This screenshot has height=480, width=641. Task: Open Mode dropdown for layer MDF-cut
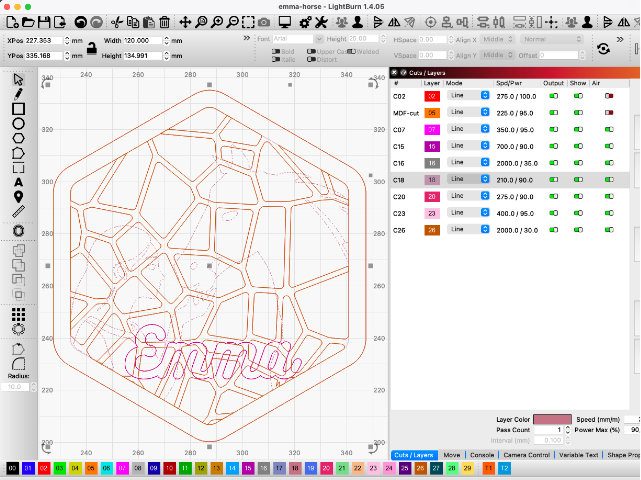(468, 112)
